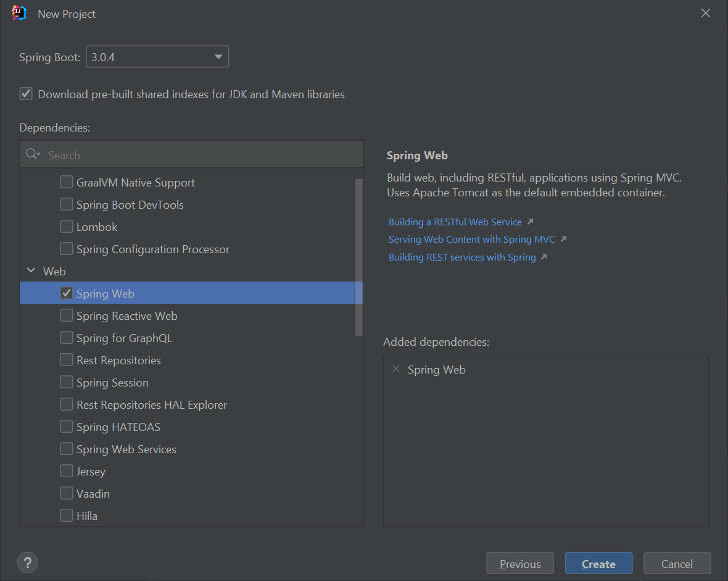Viewport: 728px width, 581px height.
Task: Select the Vaadin row label
Action: click(x=93, y=493)
